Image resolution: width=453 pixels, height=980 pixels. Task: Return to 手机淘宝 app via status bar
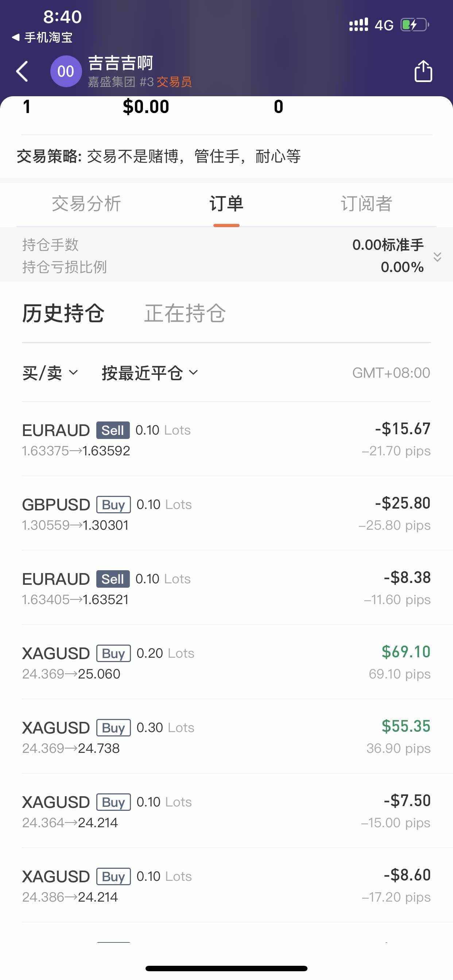tap(43, 37)
